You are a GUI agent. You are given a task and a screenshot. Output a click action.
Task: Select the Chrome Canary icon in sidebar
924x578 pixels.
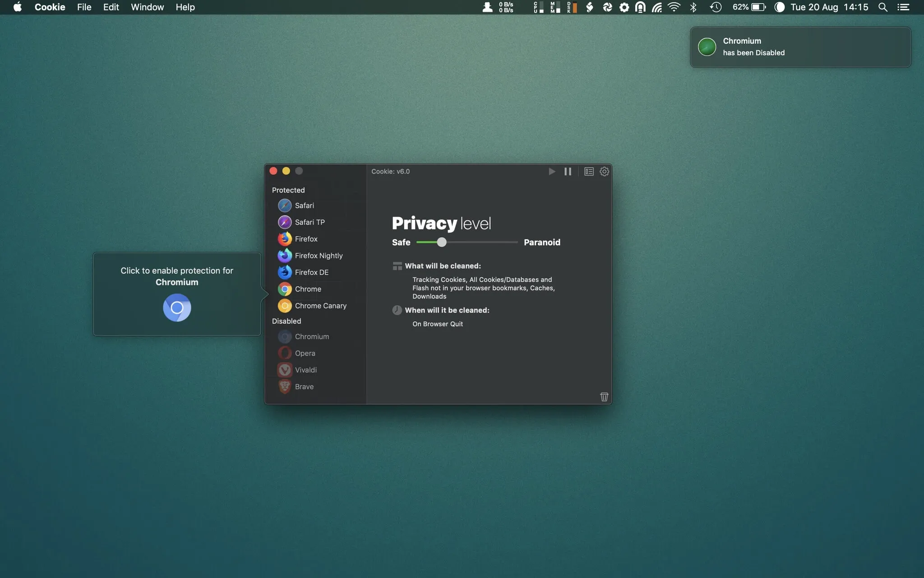click(284, 306)
